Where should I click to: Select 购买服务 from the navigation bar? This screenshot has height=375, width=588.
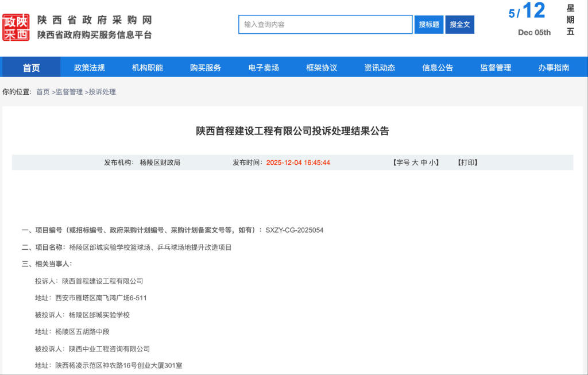(x=206, y=68)
